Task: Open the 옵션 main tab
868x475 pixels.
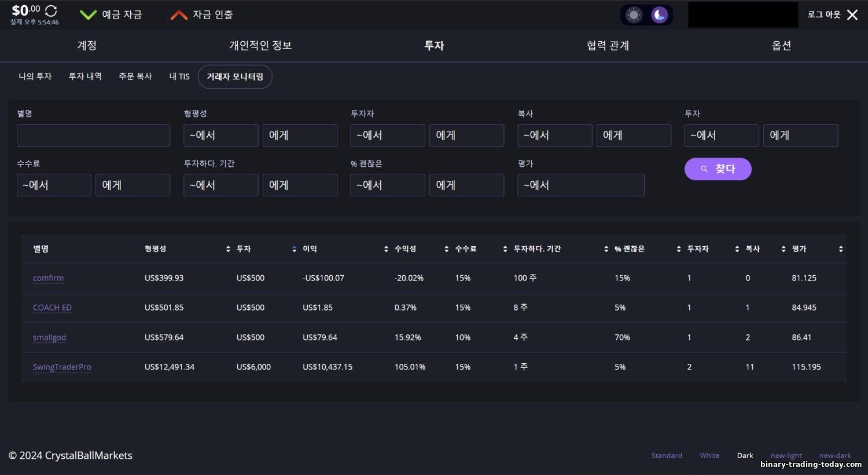Action: 781,46
